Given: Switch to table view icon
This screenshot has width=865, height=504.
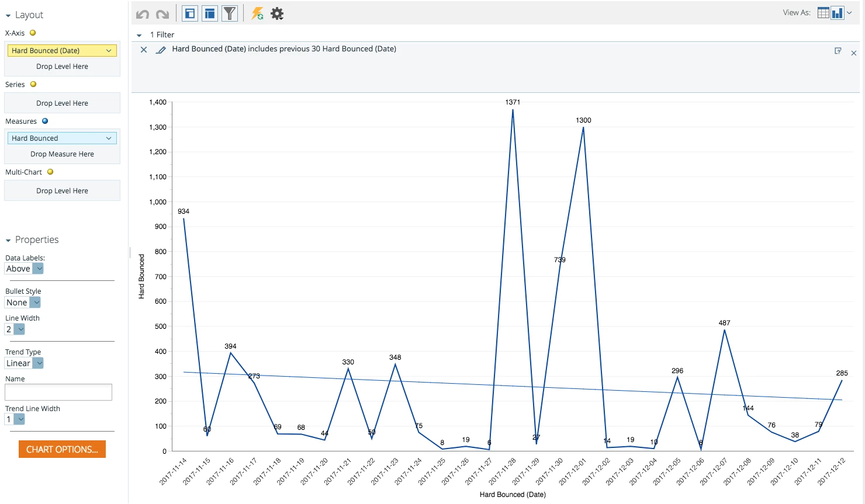Looking at the screenshot, I should (x=823, y=13).
